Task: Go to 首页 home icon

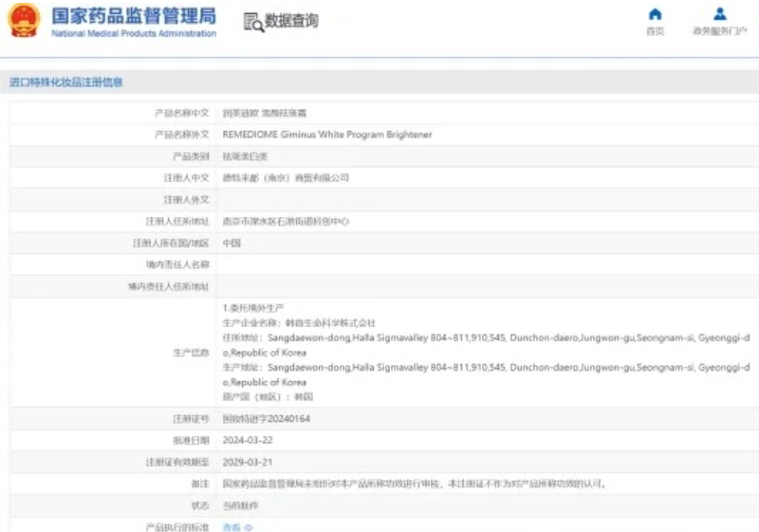Action: pyautogui.click(x=655, y=14)
